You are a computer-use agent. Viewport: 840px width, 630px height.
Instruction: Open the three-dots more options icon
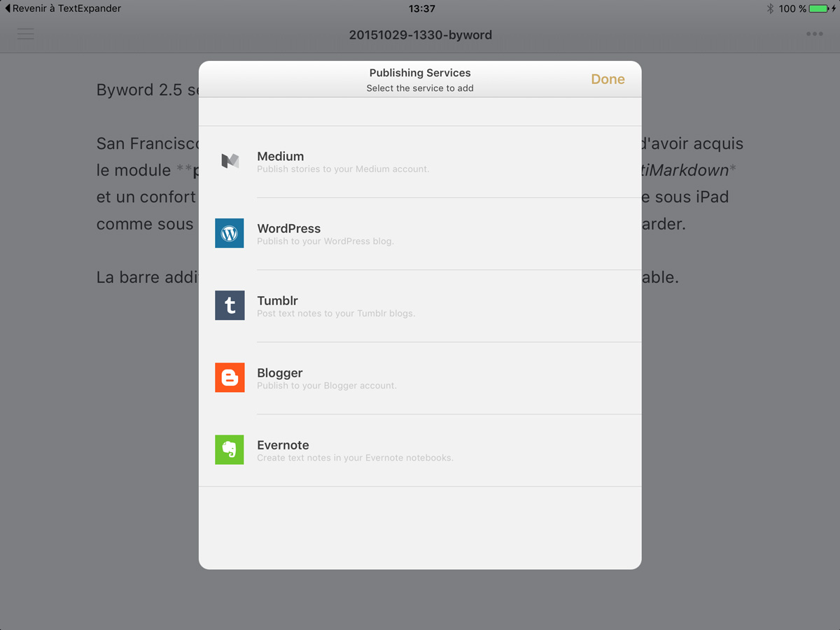(x=814, y=34)
